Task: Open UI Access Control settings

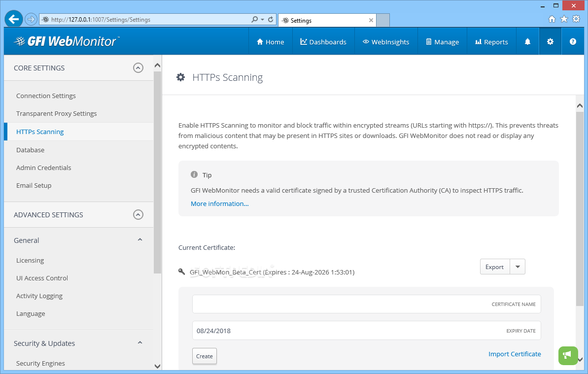Action: (x=42, y=278)
